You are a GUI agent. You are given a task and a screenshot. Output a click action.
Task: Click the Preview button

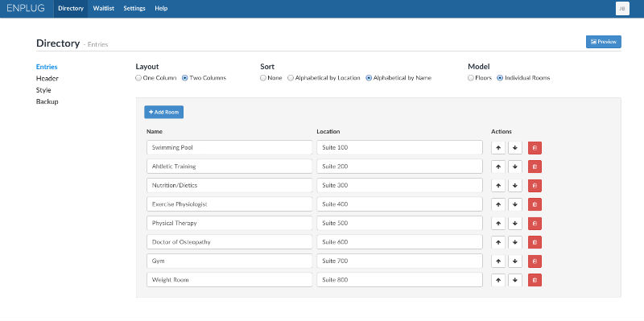[x=603, y=42]
